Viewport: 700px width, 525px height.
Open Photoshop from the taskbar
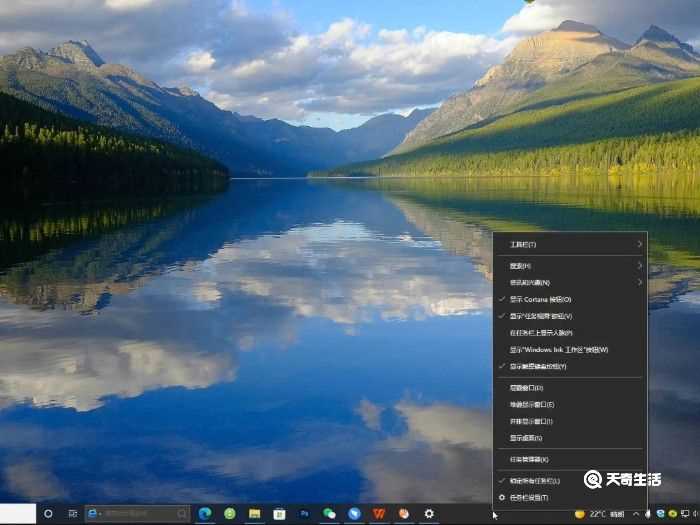click(x=304, y=513)
